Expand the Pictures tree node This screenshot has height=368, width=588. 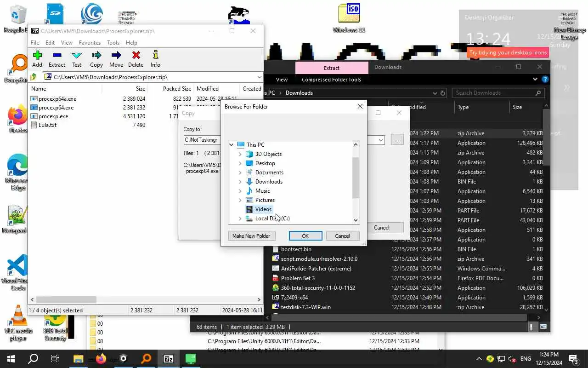[x=240, y=200]
